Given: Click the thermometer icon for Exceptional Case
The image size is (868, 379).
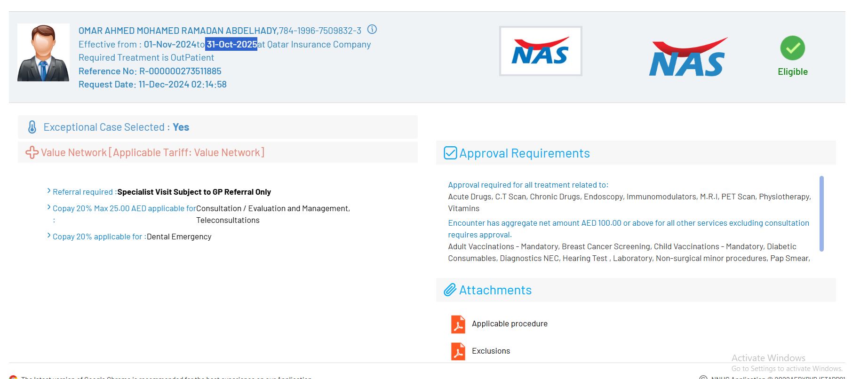Looking at the screenshot, I should click(x=32, y=127).
